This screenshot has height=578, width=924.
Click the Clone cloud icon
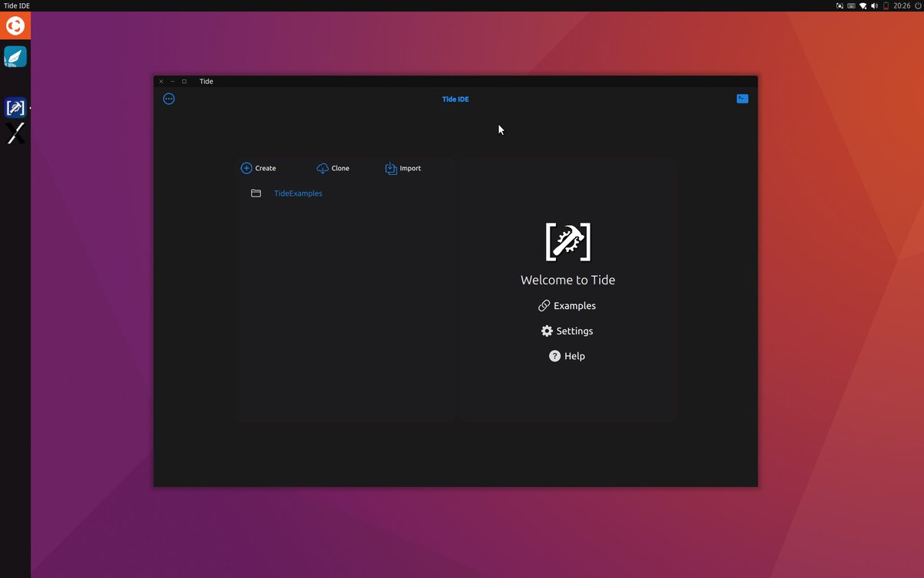(323, 168)
